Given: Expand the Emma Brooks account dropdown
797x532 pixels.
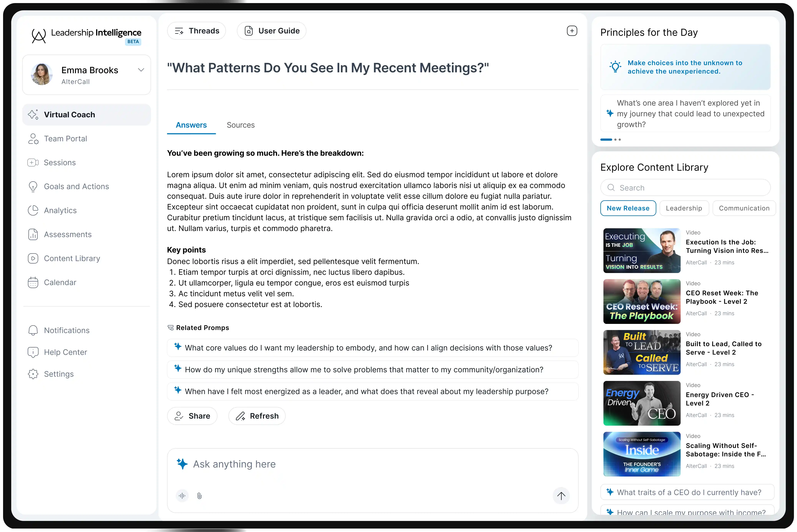Looking at the screenshot, I should [x=141, y=70].
